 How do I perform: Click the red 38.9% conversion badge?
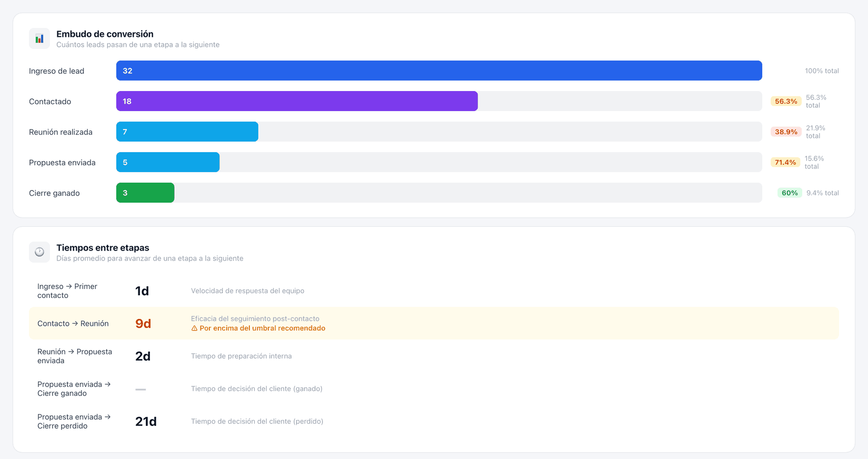click(786, 132)
